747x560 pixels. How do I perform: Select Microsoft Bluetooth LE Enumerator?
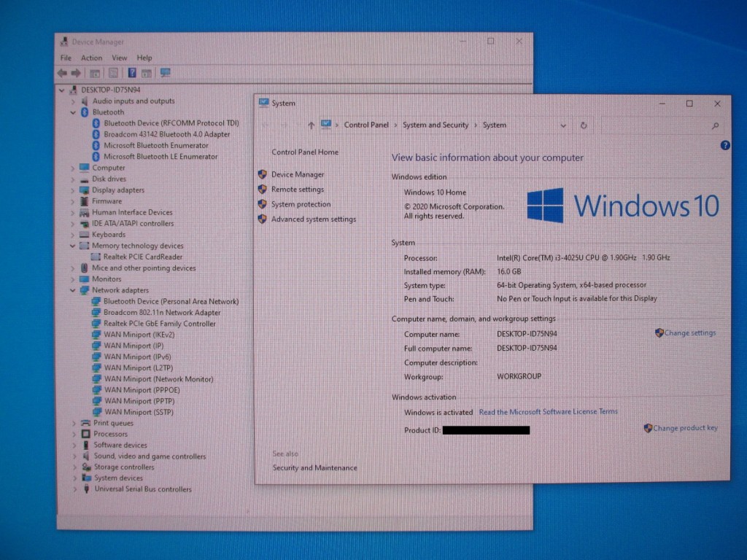(160, 157)
